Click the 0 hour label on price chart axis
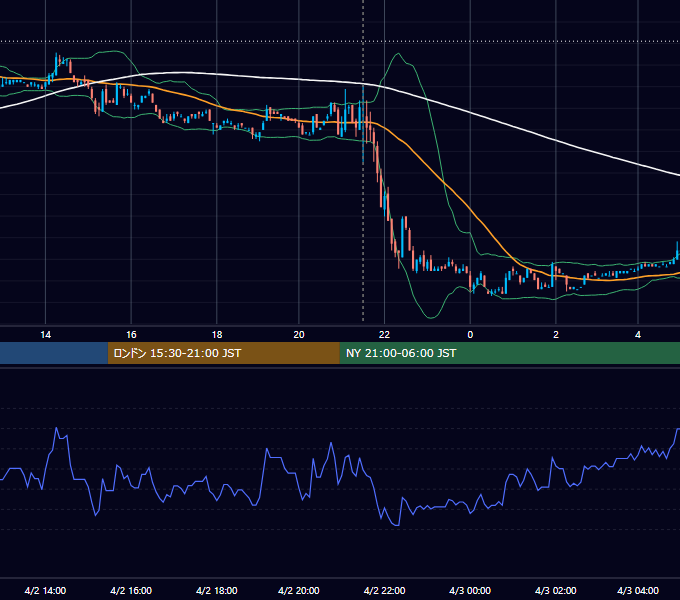This screenshot has width=680, height=600. (x=470, y=335)
